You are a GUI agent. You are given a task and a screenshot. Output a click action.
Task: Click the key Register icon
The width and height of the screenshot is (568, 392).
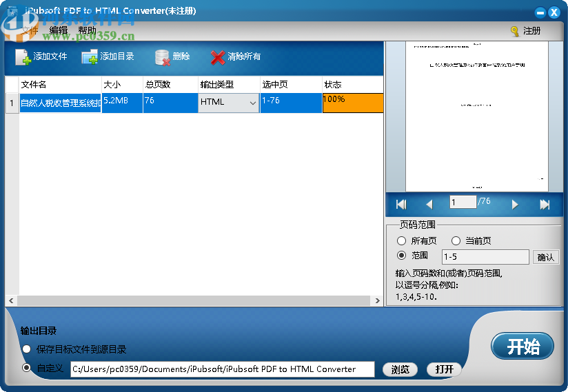pyautogui.click(x=514, y=32)
